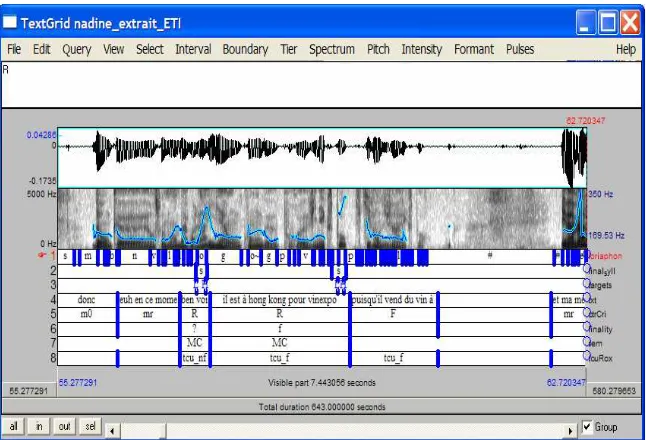646x440 pixels.
Task: Click the 'sel' zoom button
Action: tap(90, 426)
